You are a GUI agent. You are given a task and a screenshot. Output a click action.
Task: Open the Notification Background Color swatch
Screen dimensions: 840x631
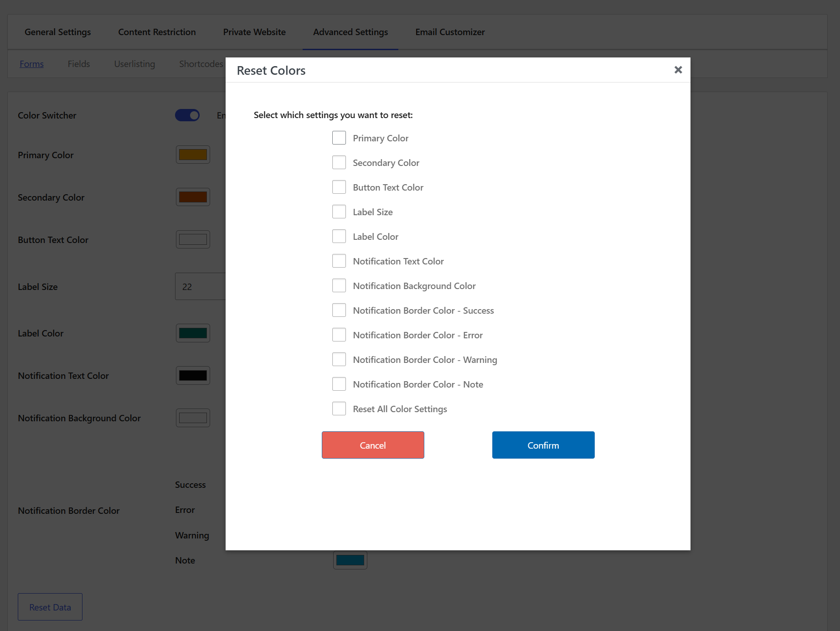point(193,418)
